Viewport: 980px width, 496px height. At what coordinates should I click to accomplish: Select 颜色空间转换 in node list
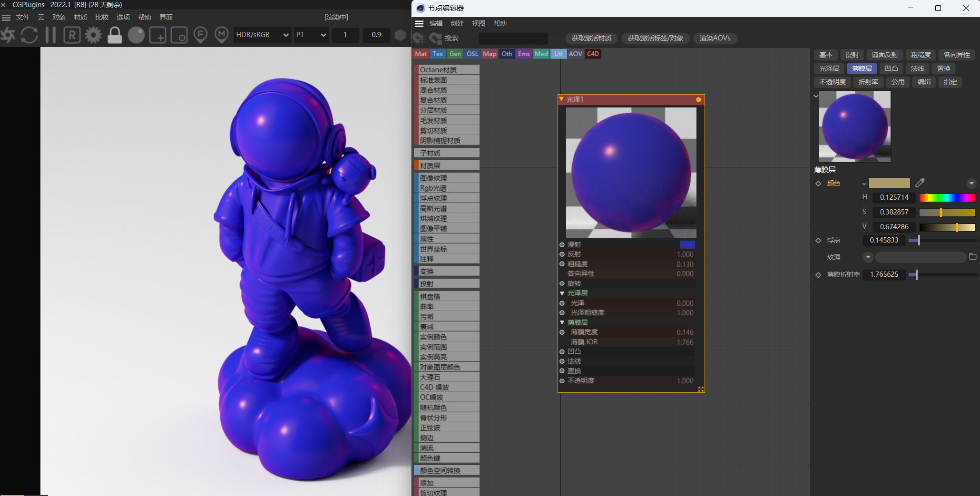447,470
